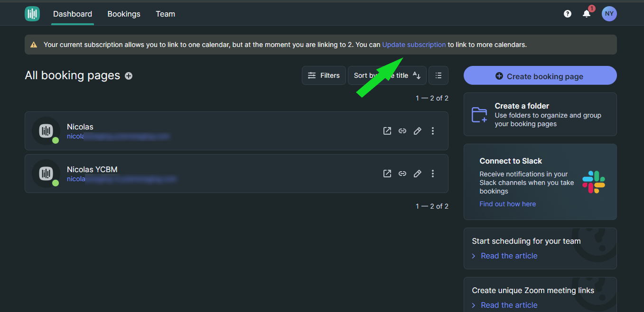Click the Nicolas booking page avatar icon

pos(46,131)
